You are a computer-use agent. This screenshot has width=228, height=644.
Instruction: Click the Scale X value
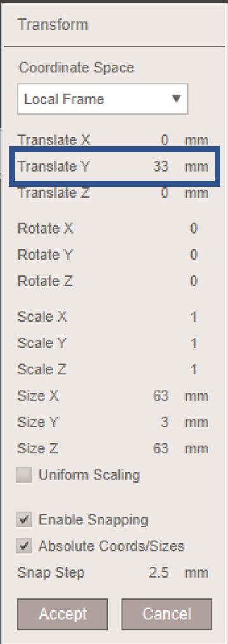[x=194, y=317]
